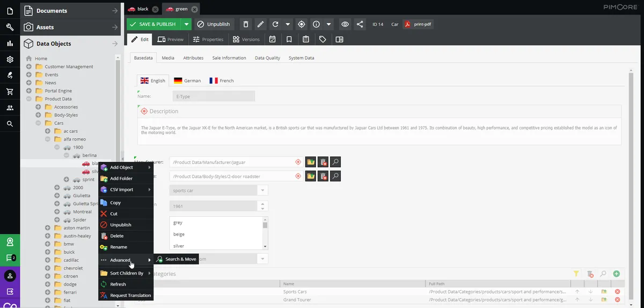This screenshot has width=644, height=308.
Task: Open the Save & Publish dropdown arrow
Action: point(186,24)
